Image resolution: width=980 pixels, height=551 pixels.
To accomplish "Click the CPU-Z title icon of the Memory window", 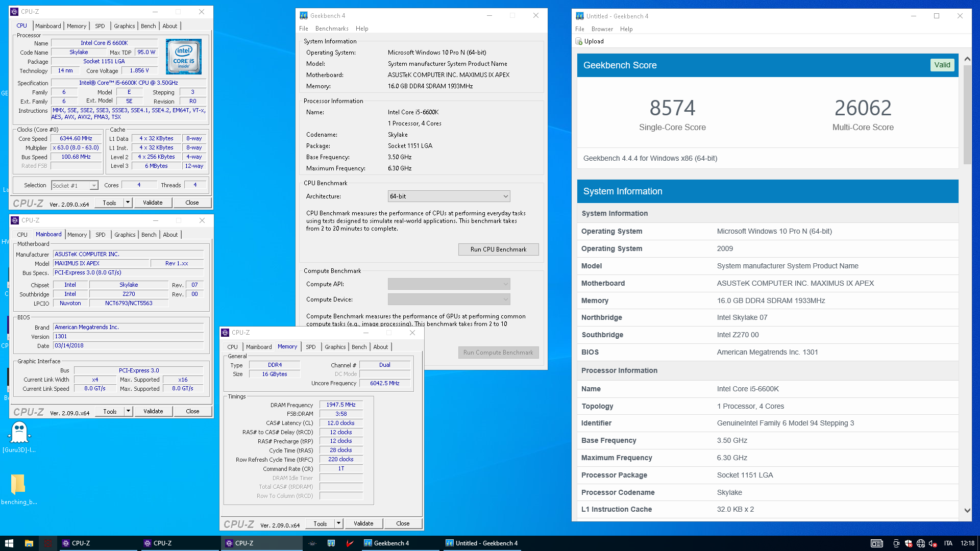I will [225, 333].
